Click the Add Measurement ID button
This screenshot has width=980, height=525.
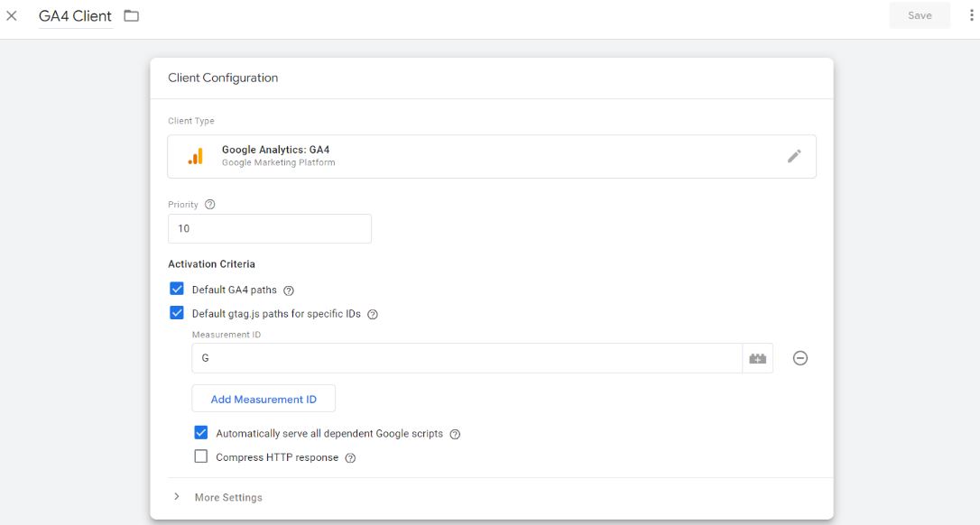pos(263,399)
